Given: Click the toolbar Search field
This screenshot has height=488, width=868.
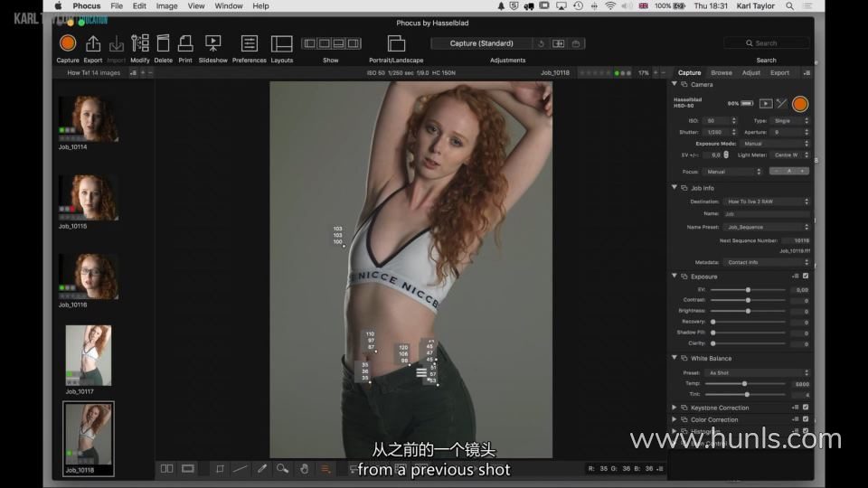Looking at the screenshot, I should click(x=766, y=43).
